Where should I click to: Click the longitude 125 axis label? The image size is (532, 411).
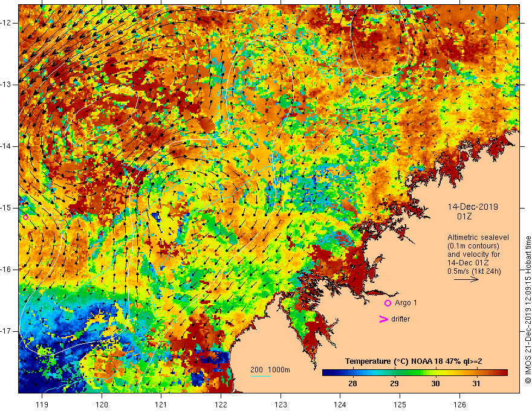point(400,404)
